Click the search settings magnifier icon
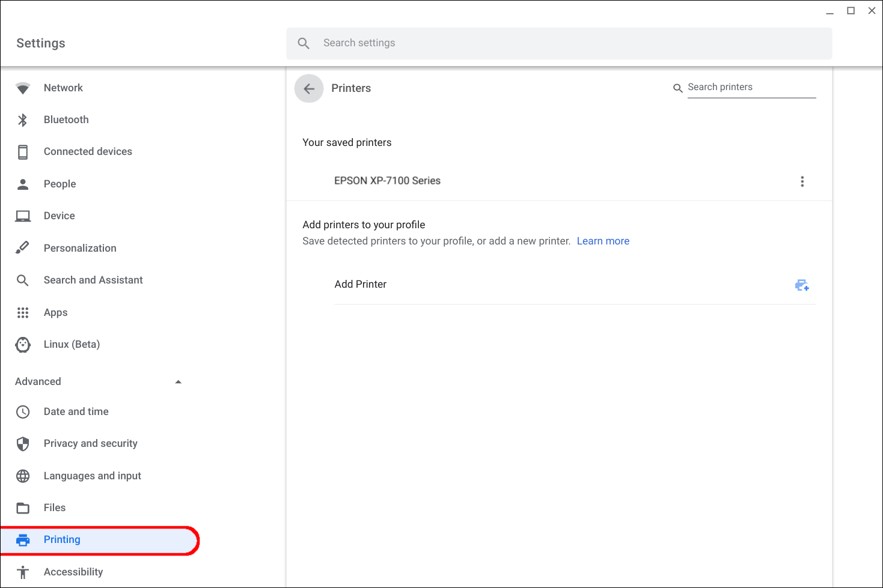 (x=304, y=43)
